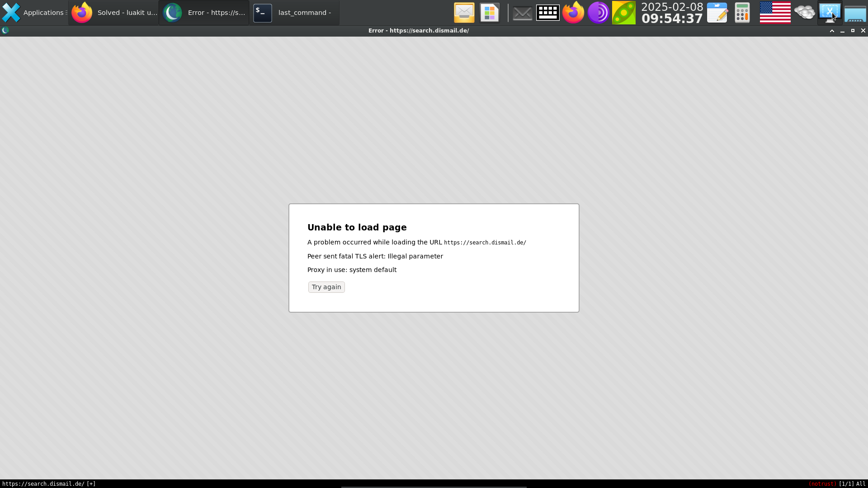This screenshot has height=488, width=868.
Task: Click the show desktop panel icon
Action: [855, 13]
